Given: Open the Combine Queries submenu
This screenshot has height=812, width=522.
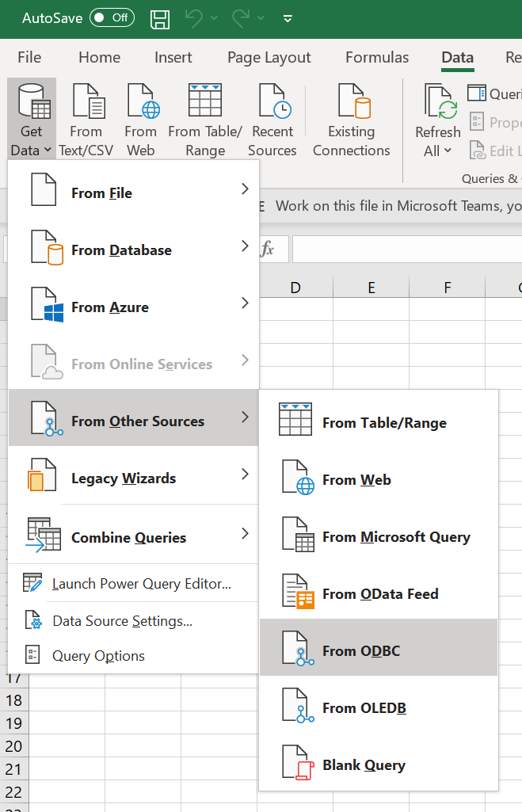Looking at the screenshot, I should point(134,535).
